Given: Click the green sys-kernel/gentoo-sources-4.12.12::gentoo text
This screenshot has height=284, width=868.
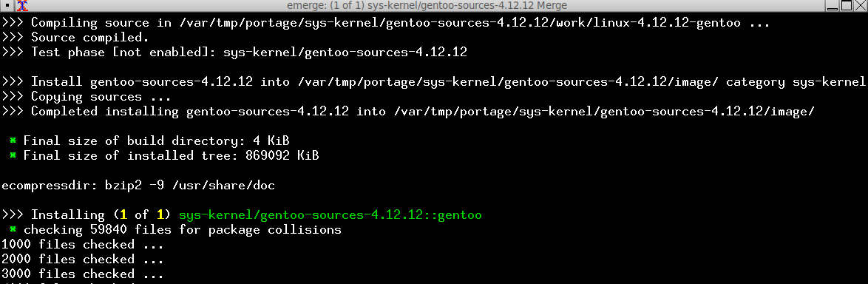Looking at the screenshot, I should point(330,214).
